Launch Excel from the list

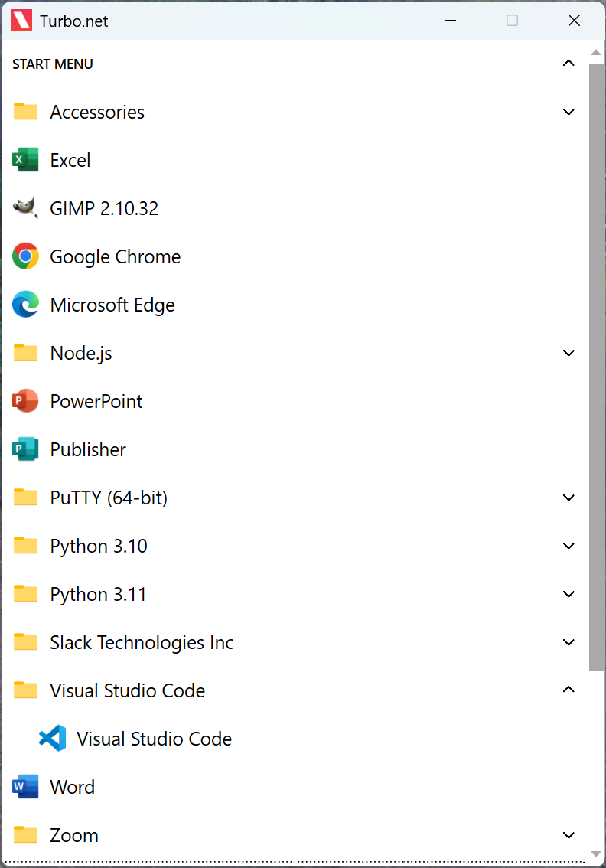(70, 160)
